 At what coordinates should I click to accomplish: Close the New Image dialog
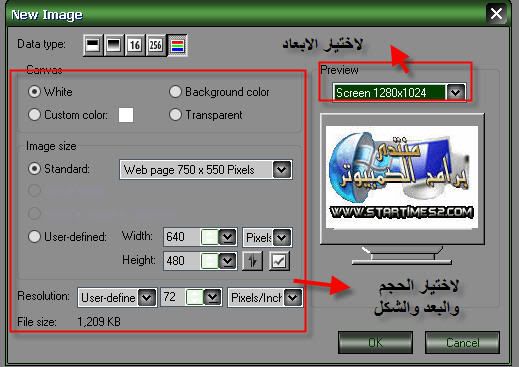coord(496,14)
